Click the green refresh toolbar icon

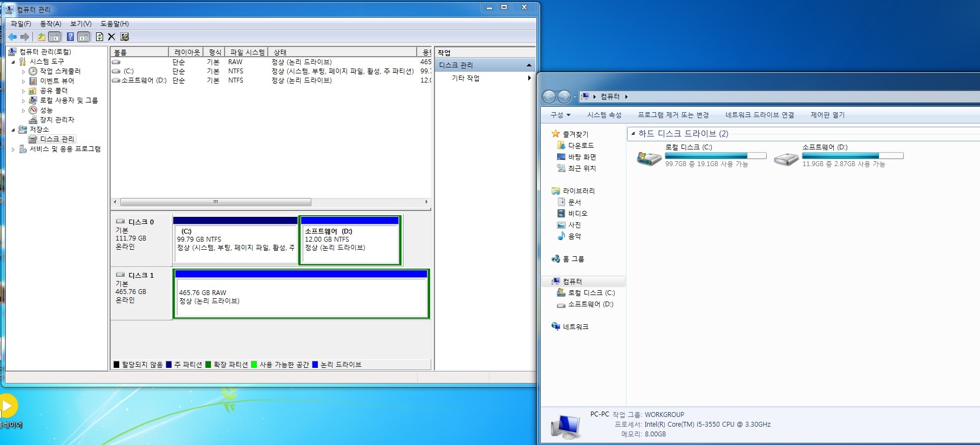pyautogui.click(x=99, y=37)
